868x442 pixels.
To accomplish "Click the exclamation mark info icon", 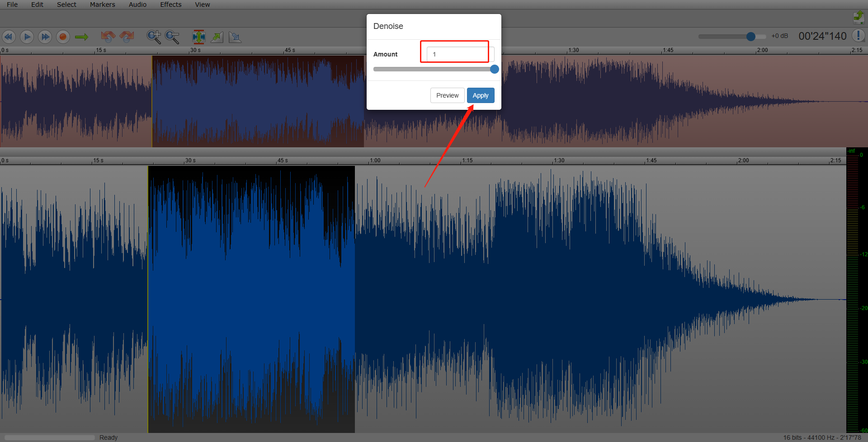I will (858, 36).
